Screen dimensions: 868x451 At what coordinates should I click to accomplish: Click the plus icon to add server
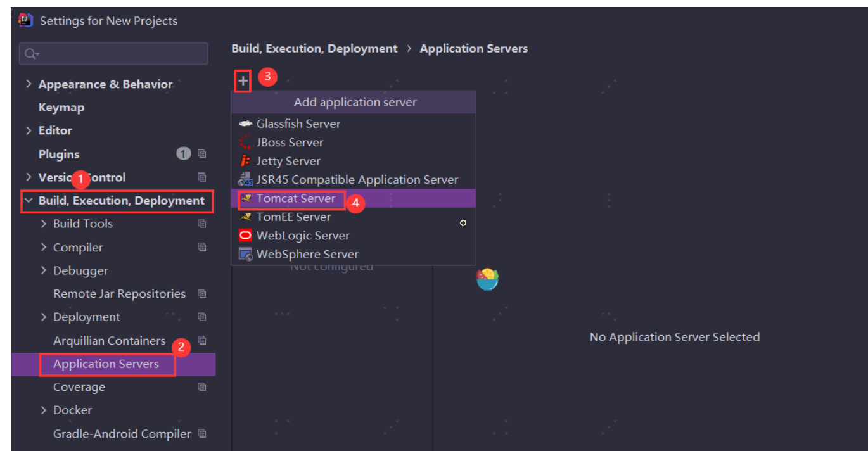click(x=243, y=81)
